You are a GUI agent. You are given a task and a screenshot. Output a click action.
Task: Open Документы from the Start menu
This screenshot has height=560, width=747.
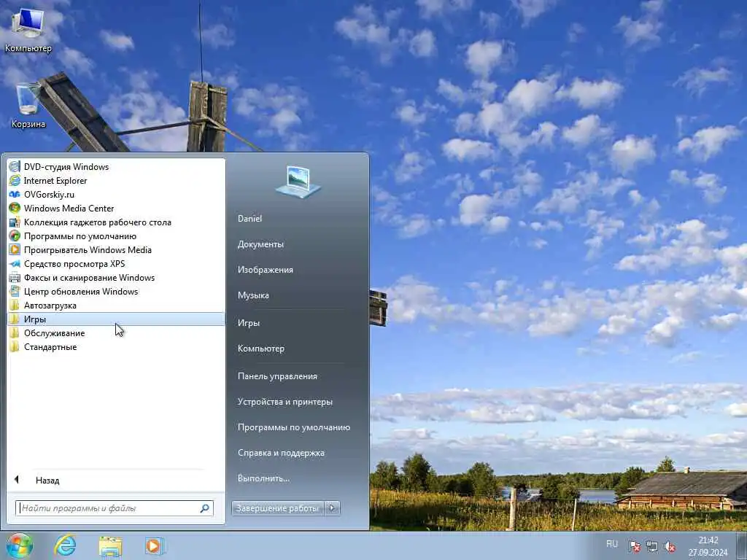[x=260, y=244]
